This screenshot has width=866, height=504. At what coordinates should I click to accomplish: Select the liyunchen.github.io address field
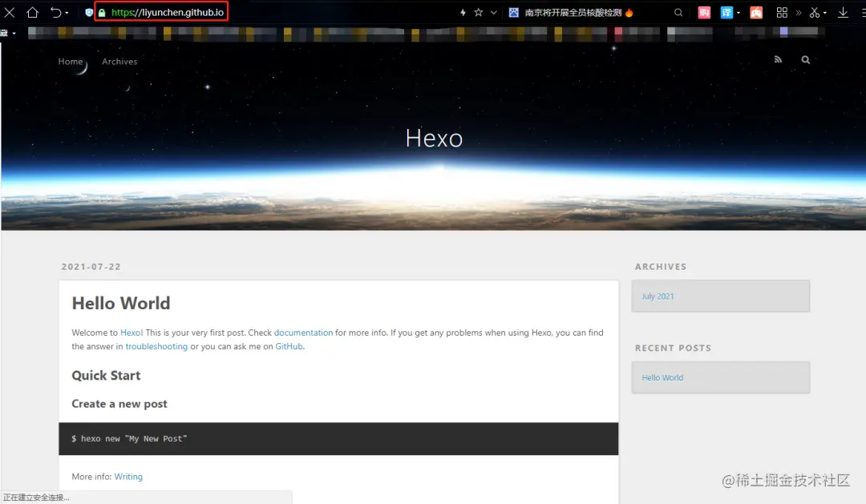[x=168, y=12]
